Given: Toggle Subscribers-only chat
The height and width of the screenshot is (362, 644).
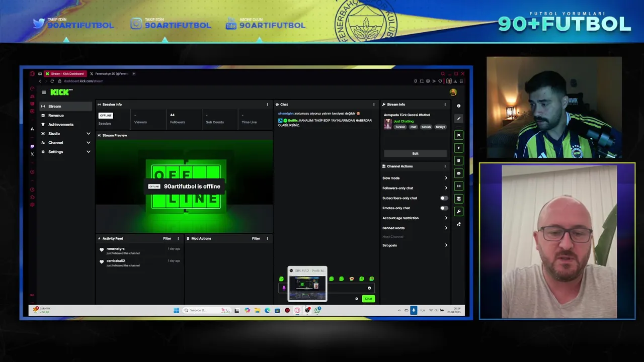Looking at the screenshot, I should coord(443,198).
